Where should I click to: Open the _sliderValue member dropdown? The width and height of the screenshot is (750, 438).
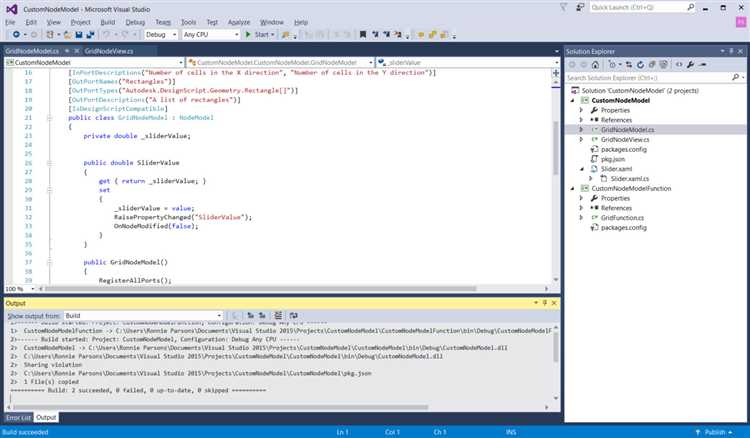click(x=468, y=63)
